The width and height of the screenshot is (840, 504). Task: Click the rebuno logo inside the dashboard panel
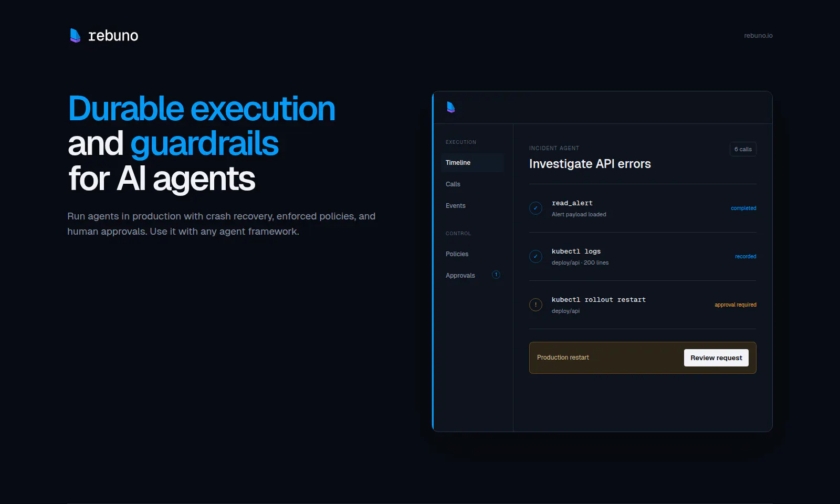click(x=450, y=107)
